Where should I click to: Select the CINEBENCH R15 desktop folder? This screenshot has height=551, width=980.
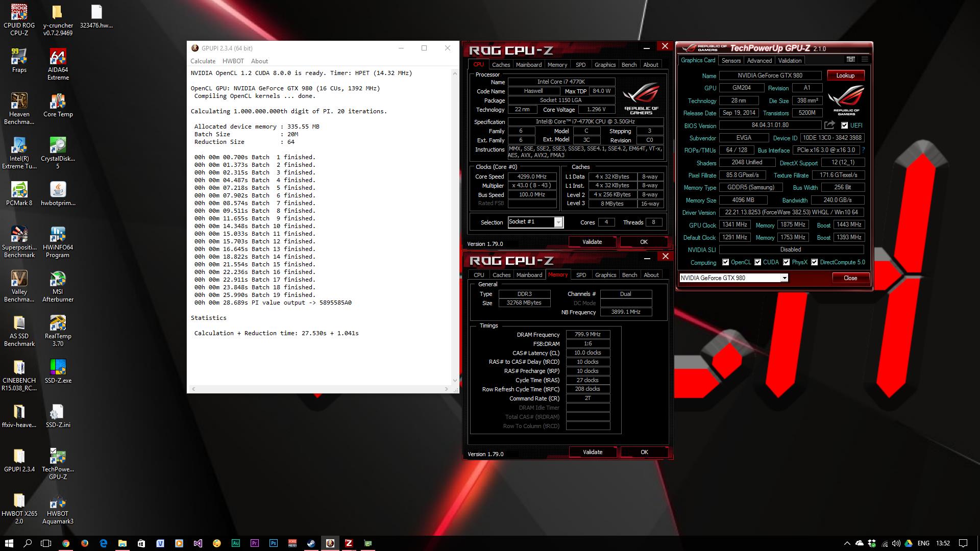click(19, 375)
